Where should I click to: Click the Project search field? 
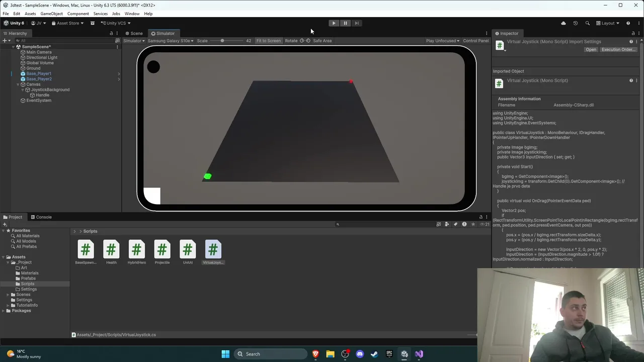(x=384, y=224)
